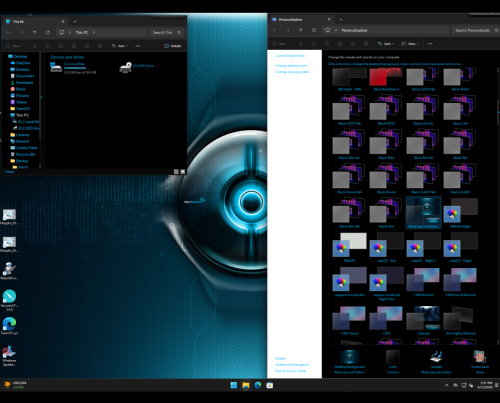Expand chevron after This PC in address bar
The height and width of the screenshot is (403, 500).
pyautogui.click(x=94, y=32)
